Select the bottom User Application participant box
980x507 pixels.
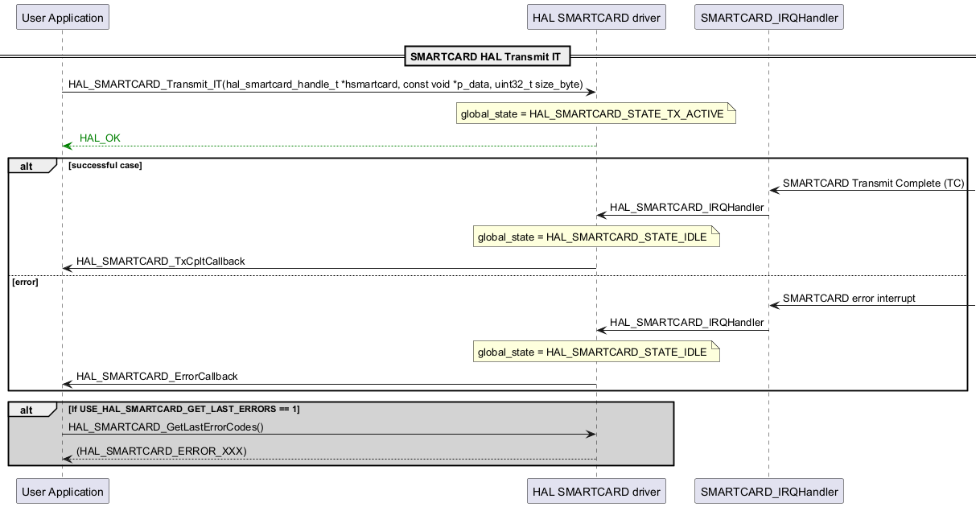click(x=62, y=491)
